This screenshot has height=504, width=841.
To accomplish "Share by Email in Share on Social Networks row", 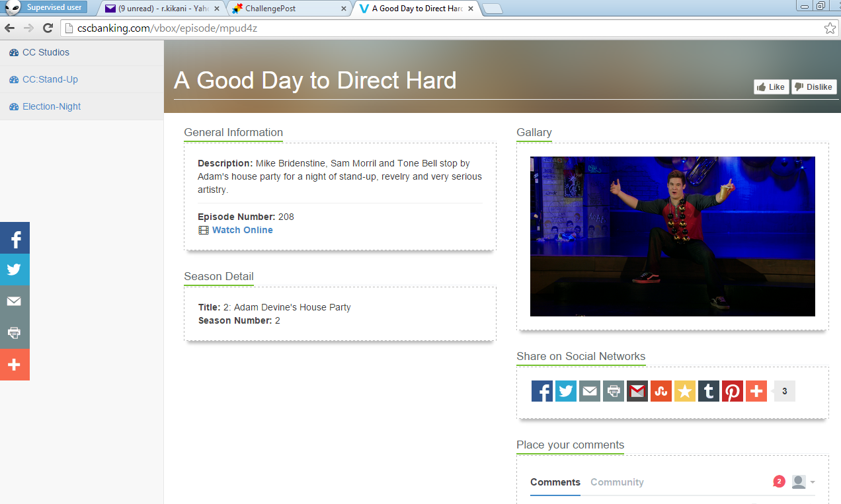I will [590, 391].
